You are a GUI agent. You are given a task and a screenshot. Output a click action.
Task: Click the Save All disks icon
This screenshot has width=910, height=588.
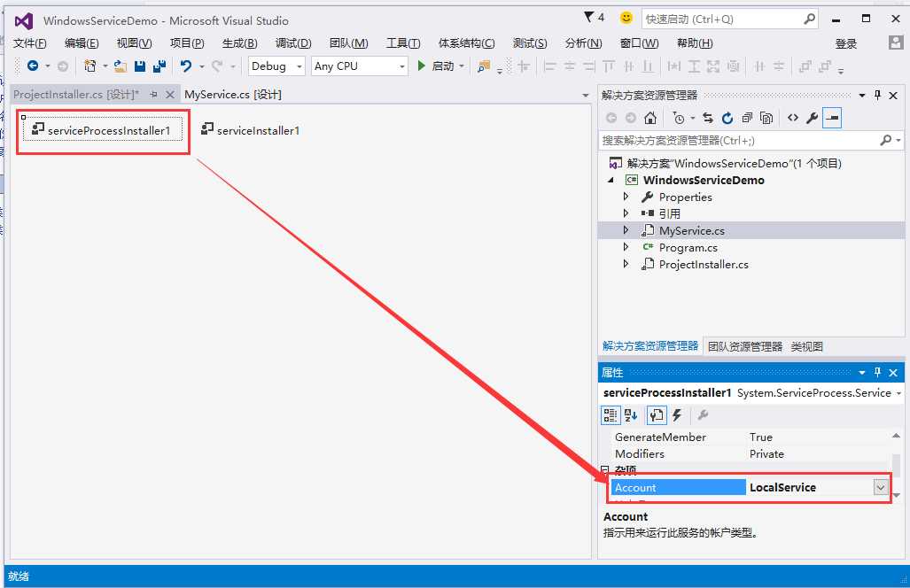[x=159, y=66]
